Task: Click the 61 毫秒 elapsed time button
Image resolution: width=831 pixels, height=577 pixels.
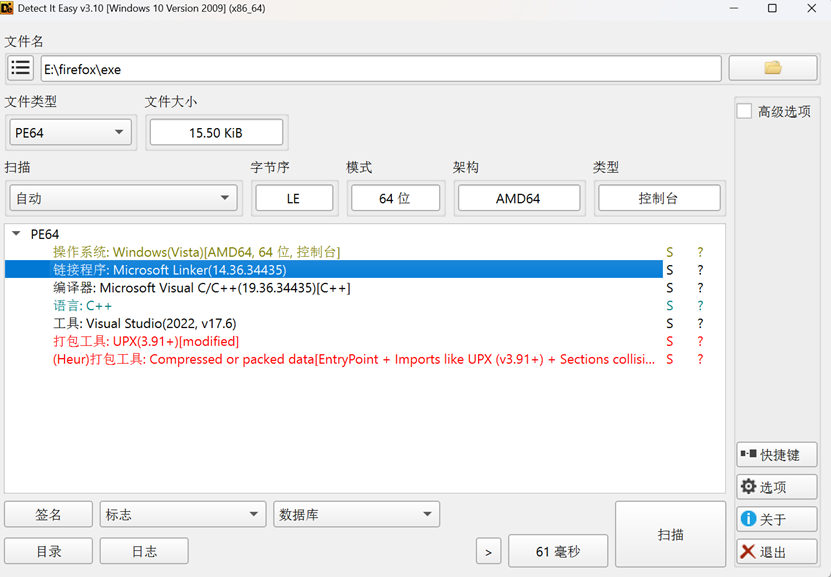Action: 558,552
